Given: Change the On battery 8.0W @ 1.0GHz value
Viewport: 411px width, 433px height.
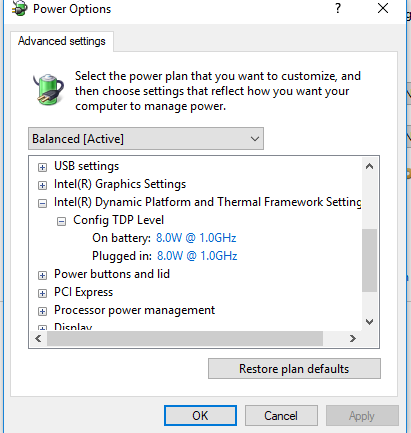Looking at the screenshot, I should (196, 238).
